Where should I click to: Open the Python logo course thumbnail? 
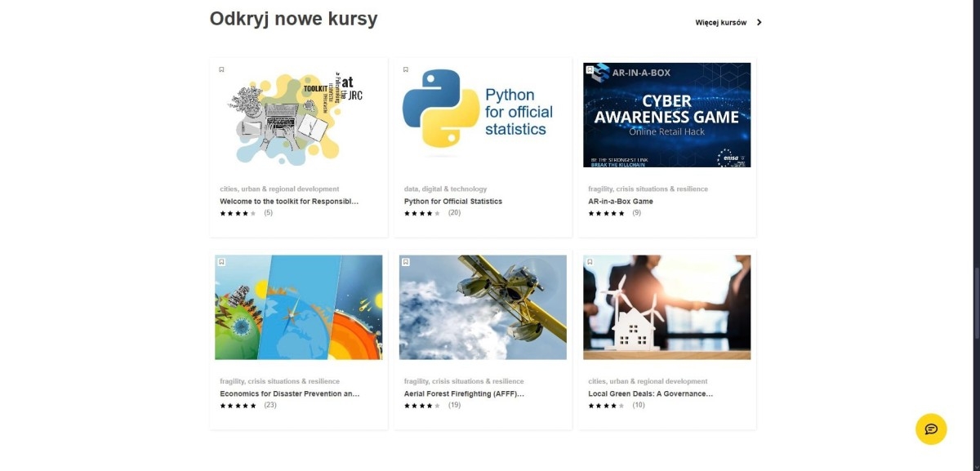click(x=483, y=115)
